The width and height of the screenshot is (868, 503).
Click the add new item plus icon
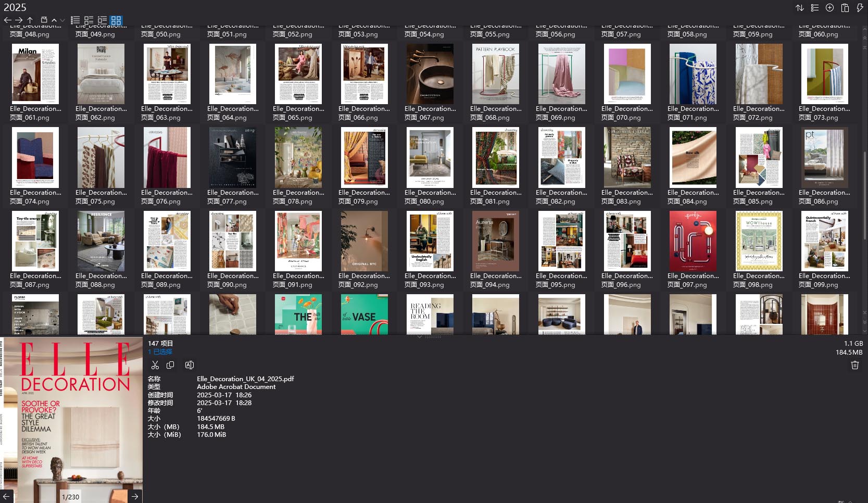pyautogui.click(x=830, y=8)
